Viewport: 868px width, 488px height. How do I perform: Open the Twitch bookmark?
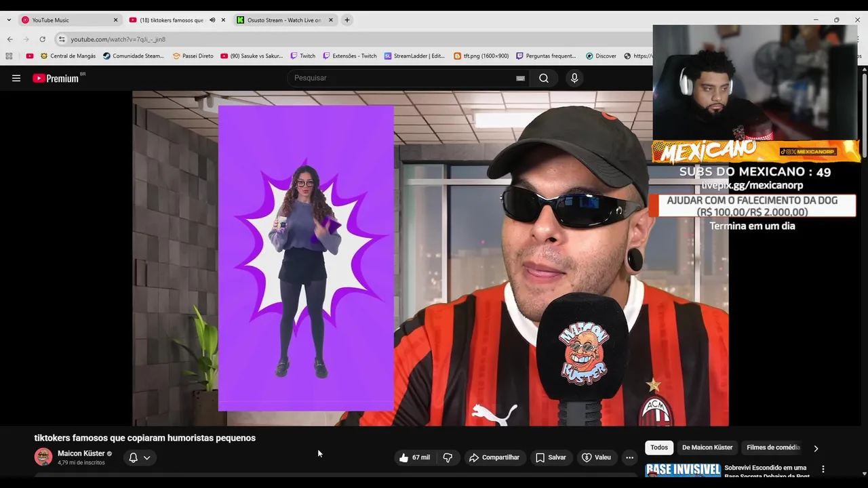(x=303, y=56)
